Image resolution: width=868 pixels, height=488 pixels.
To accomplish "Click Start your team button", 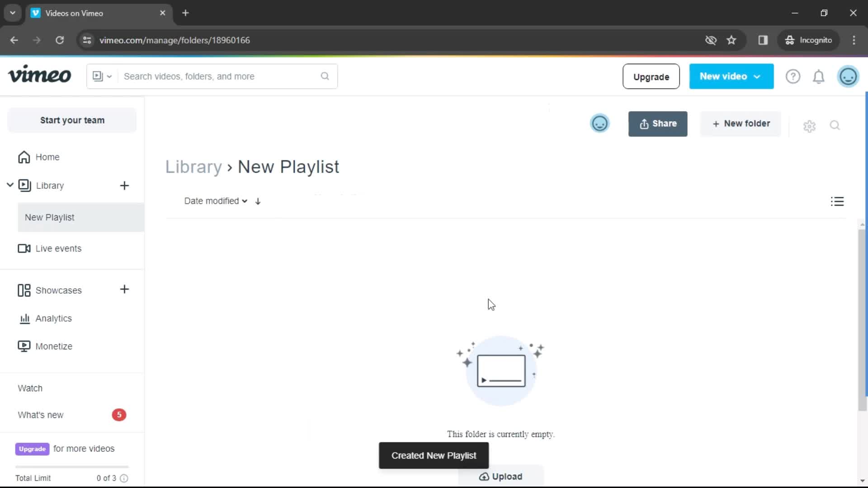I will point(72,120).
